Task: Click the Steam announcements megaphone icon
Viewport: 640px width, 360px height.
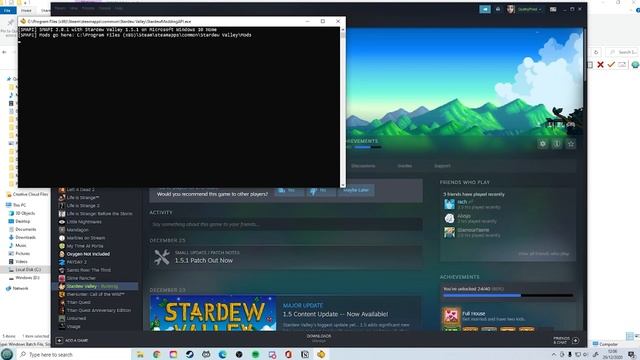Action: (x=485, y=9)
